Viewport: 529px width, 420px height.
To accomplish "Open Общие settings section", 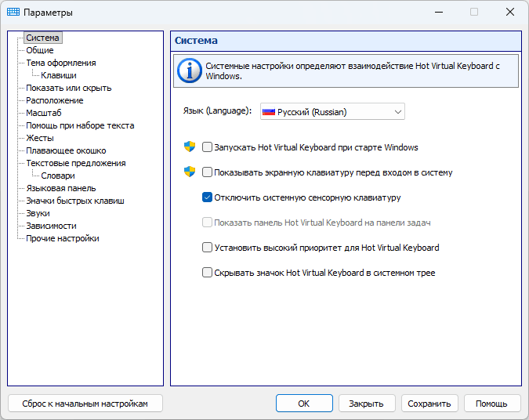I will (40, 50).
